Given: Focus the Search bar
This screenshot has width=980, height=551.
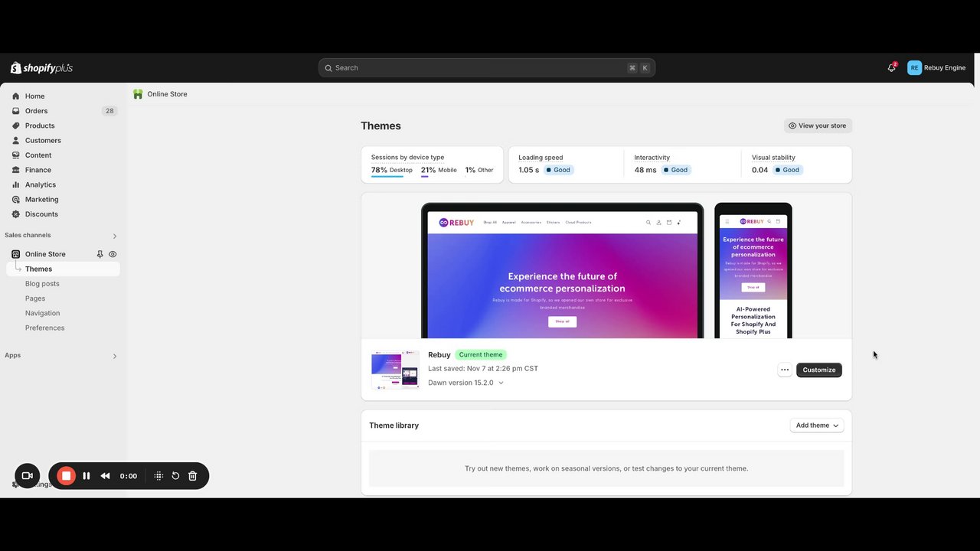Looking at the screenshot, I should [486, 68].
